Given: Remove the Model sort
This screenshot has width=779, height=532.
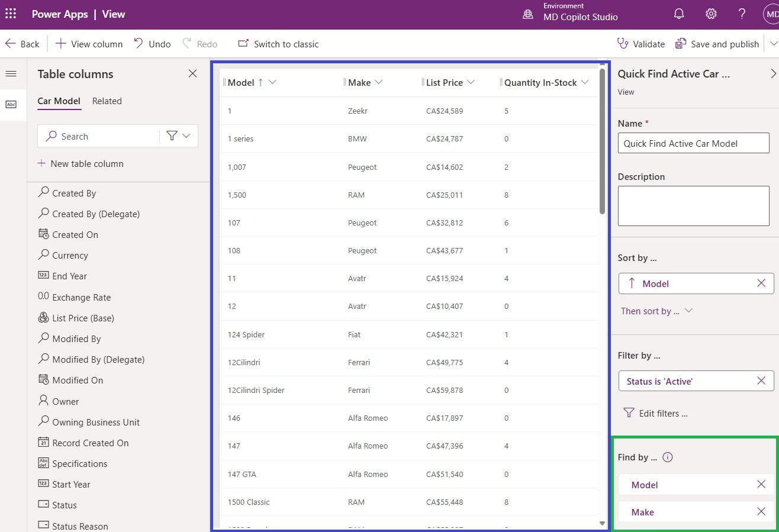Looking at the screenshot, I should pos(761,283).
